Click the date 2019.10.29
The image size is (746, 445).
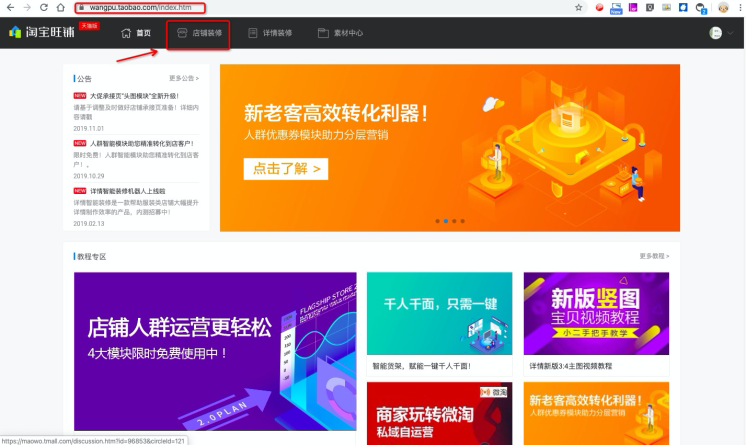pos(88,176)
